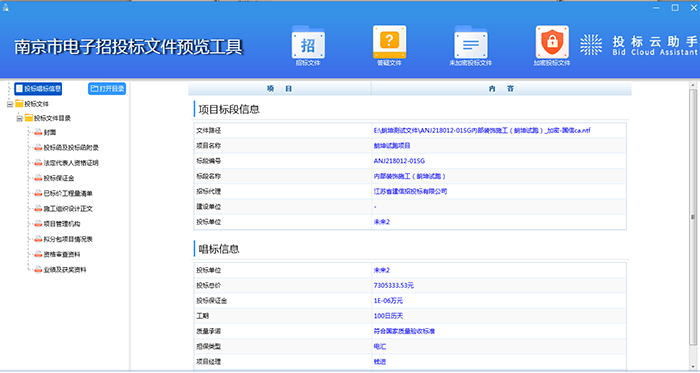Click the 项目名称 row label
The width and height of the screenshot is (700, 373).
[209, 146]
